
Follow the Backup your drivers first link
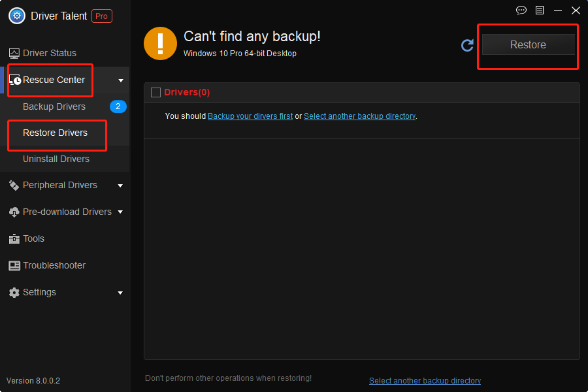250,116
